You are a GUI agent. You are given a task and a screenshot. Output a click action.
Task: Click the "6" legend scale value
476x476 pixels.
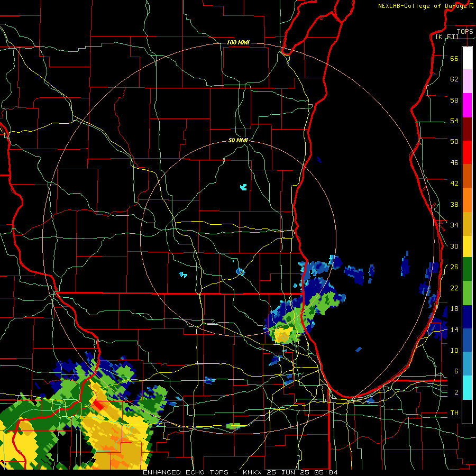pos(456,371)
